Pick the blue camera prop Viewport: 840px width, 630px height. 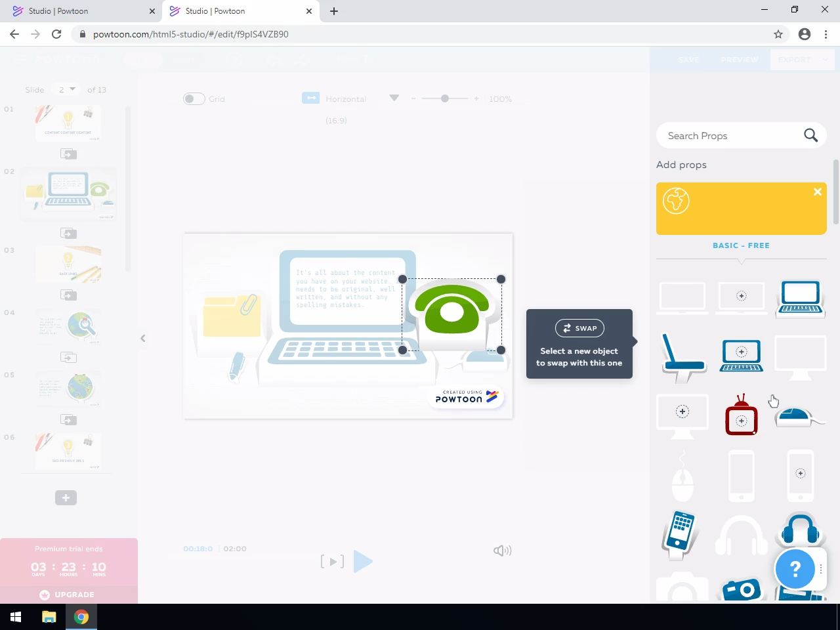[x=742, y=590]
